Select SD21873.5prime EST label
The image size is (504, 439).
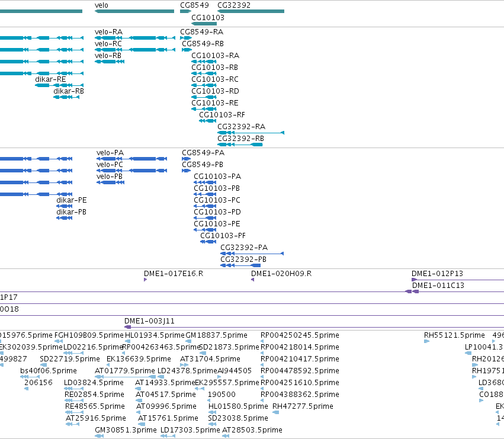click(229, 347)
